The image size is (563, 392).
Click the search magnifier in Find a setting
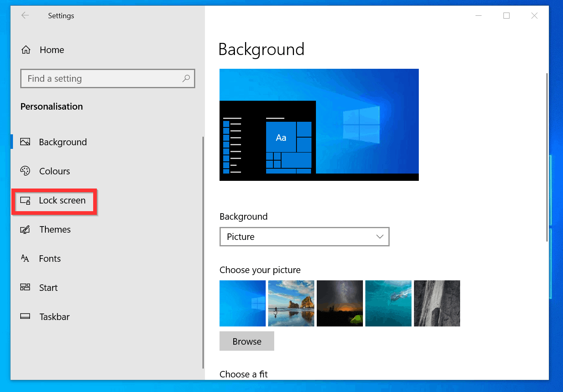click(x=186, y=78)
